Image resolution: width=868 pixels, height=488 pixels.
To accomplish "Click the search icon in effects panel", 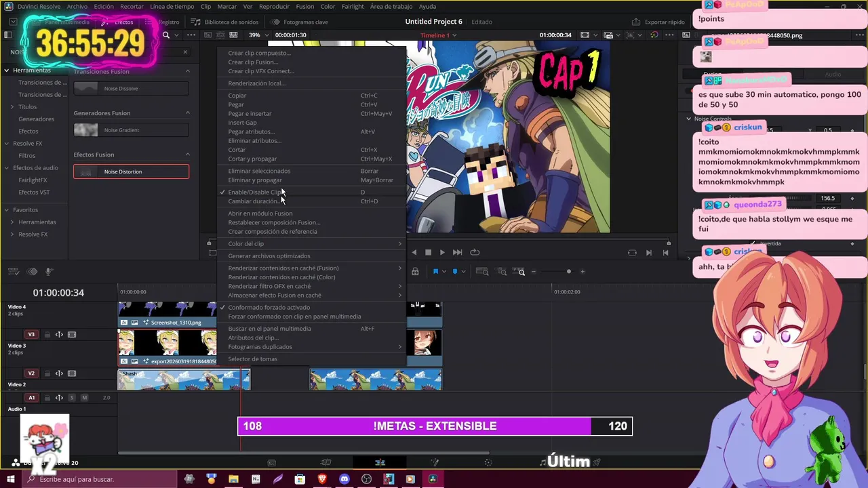I will click(166, 35).
